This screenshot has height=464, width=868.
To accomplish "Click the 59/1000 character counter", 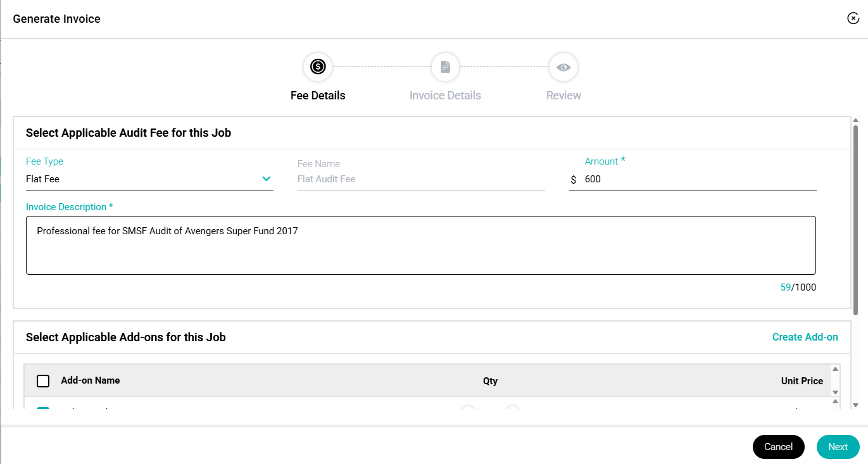I will click(798, 287).
